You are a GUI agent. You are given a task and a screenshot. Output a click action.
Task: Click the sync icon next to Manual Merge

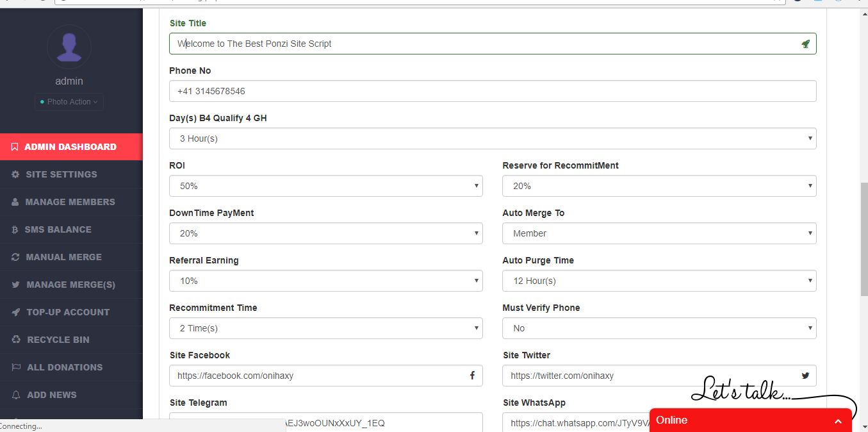tap(15, 256)
